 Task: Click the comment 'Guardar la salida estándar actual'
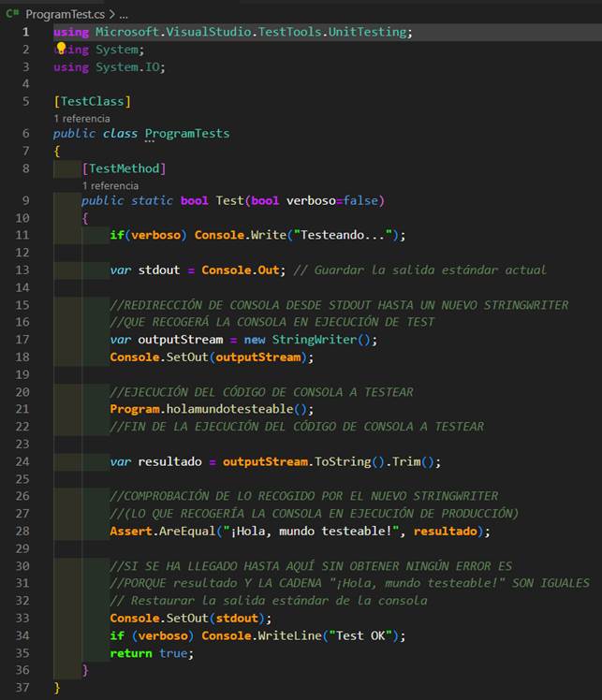click(430, 270)
